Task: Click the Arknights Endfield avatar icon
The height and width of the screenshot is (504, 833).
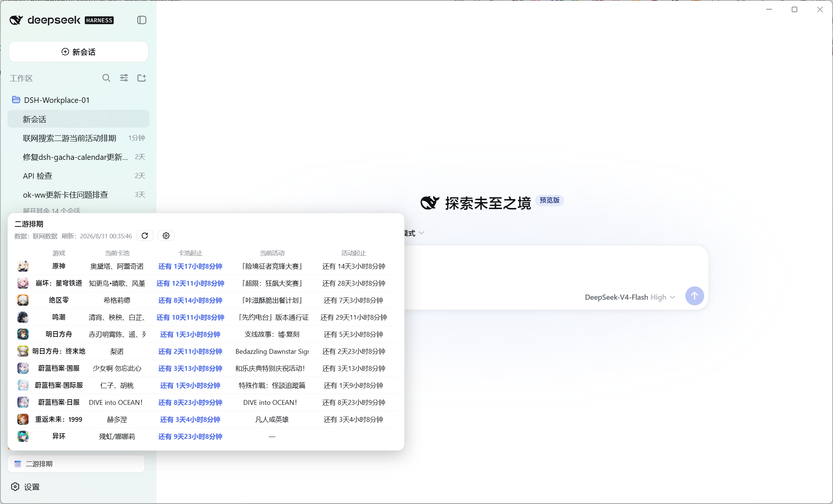Action: point(23,351)
